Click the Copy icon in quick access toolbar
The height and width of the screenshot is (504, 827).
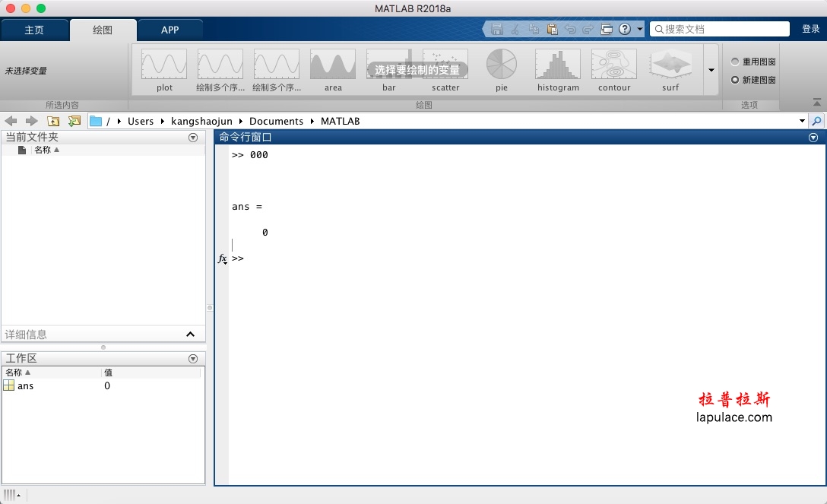[x=534, y=29]
